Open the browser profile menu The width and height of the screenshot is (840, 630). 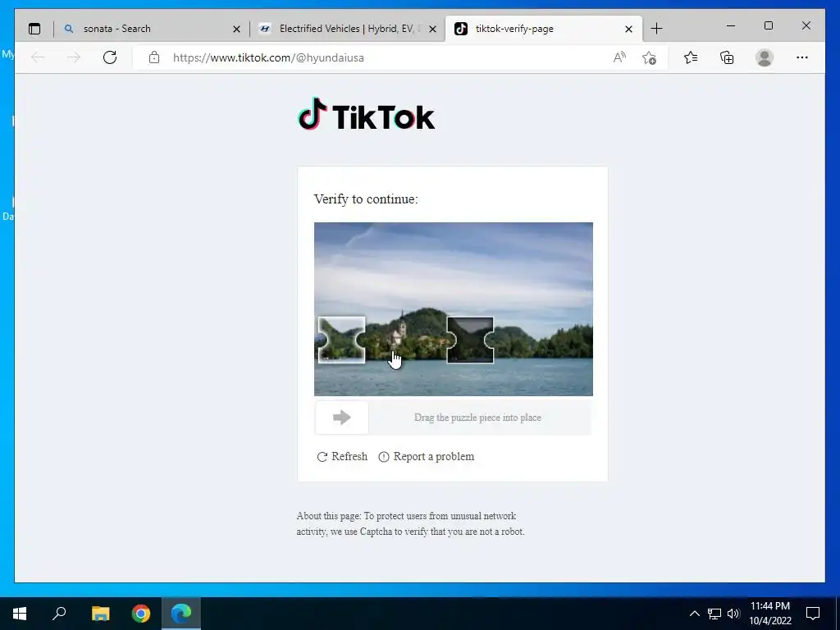765,57
